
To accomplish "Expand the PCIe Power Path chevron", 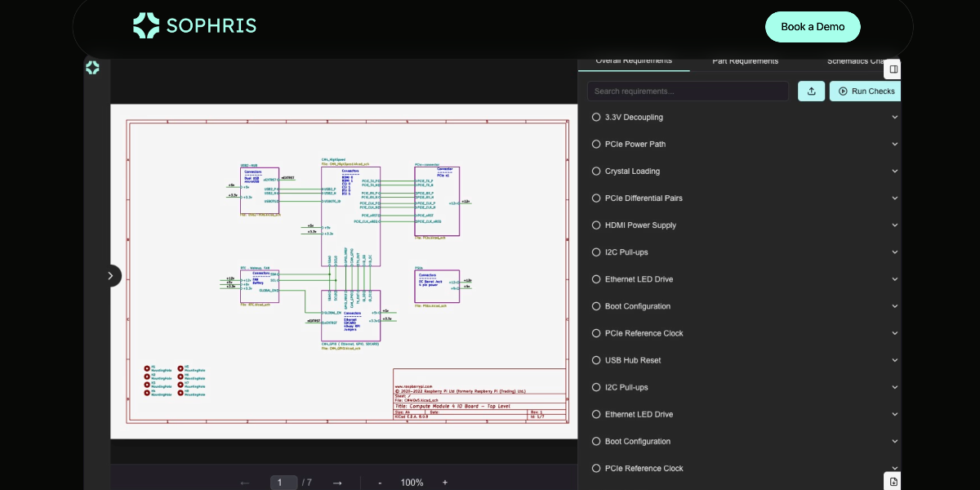I will pos(894,145).
